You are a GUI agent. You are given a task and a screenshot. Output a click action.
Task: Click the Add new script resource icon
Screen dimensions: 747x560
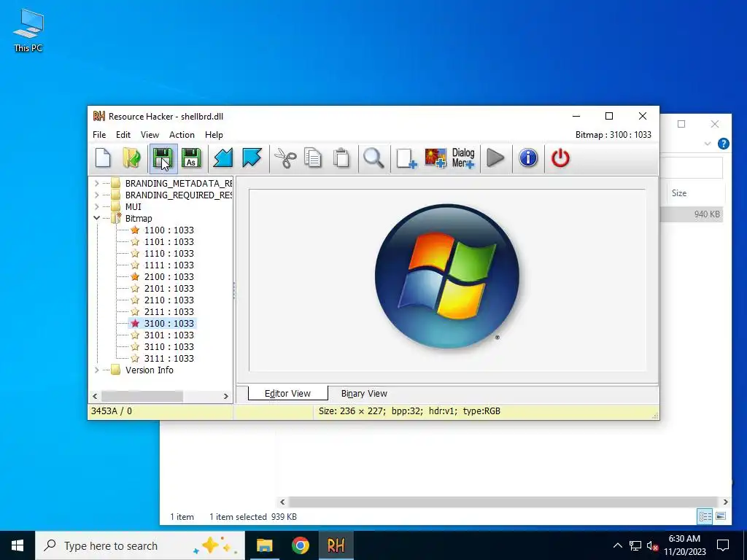tap(406, 158)
